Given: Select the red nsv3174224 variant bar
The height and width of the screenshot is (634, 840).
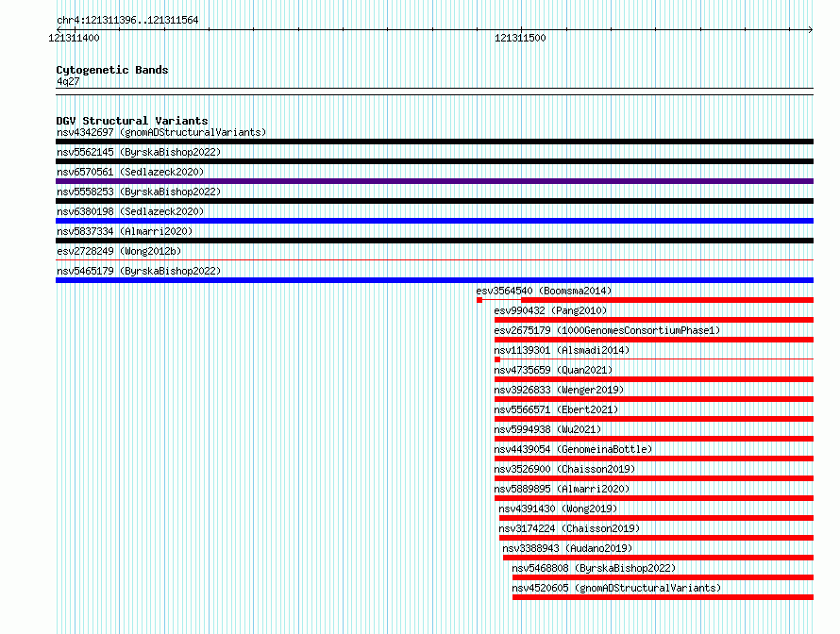Looking at the screenshot, I should [656, 538].
